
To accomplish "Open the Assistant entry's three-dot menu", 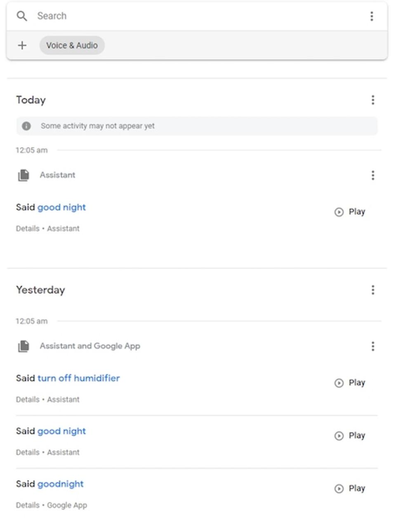I will [x=373, y=176].
